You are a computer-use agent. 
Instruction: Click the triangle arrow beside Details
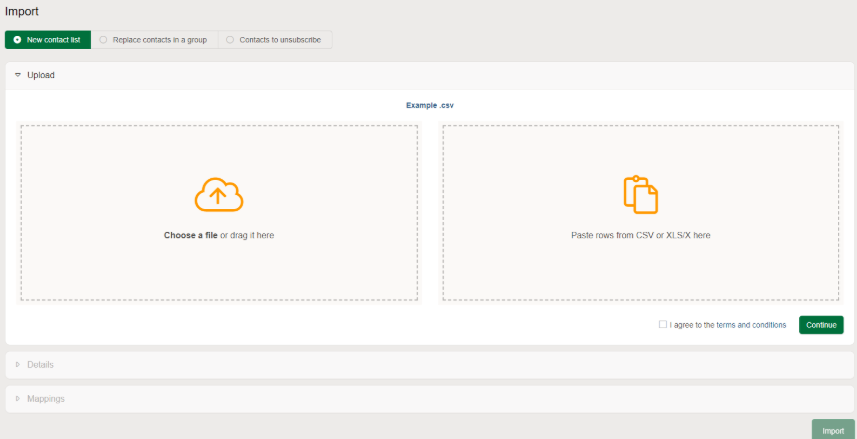[18, 365]
